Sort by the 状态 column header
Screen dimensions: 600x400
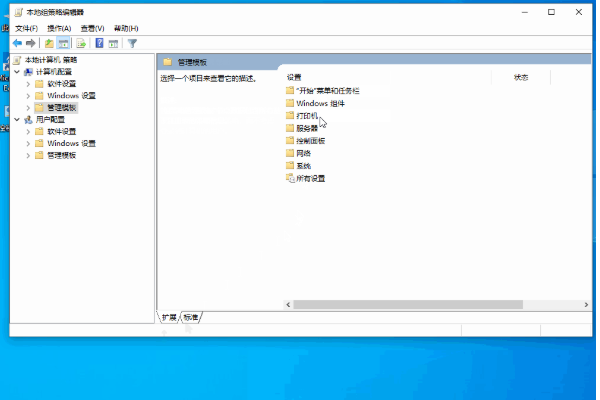coord(521,77)
